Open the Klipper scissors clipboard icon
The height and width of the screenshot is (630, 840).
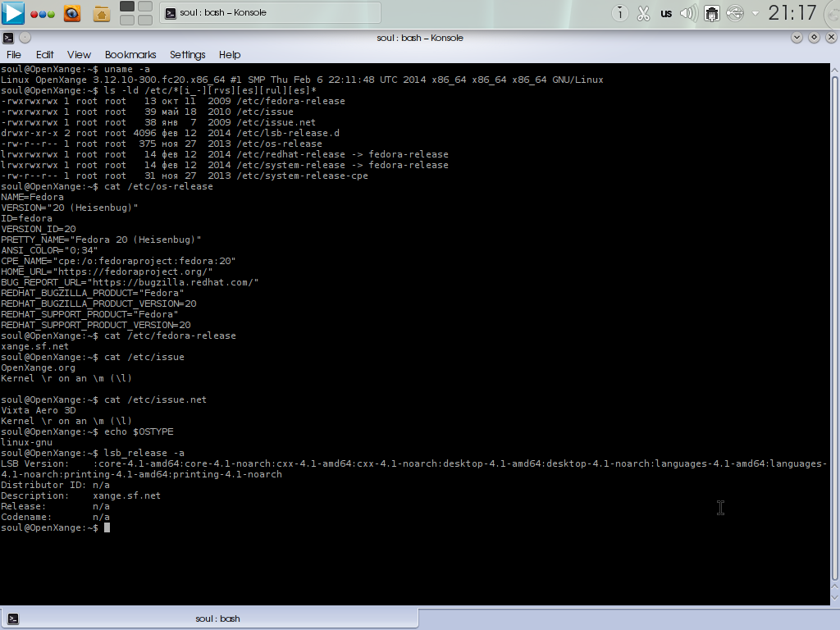click(x=643, y=13)
